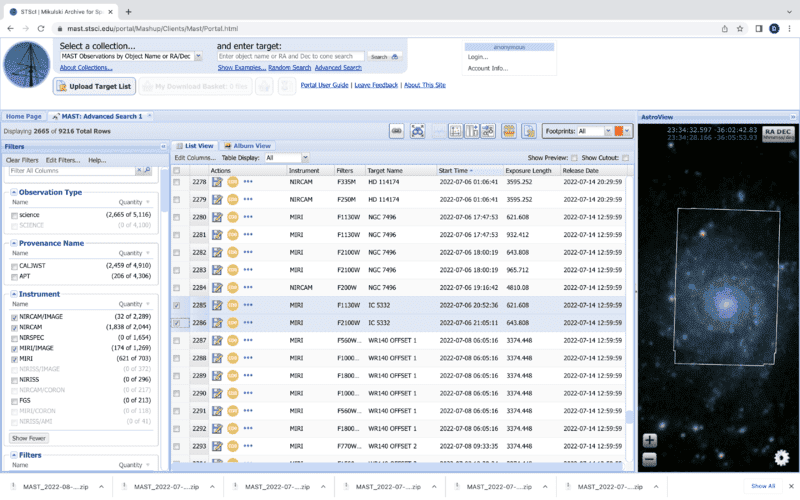Click the MAST mast-logo icon
Image resolution: width=800 pixels, height=500 pixels.
tap(27, 65)
